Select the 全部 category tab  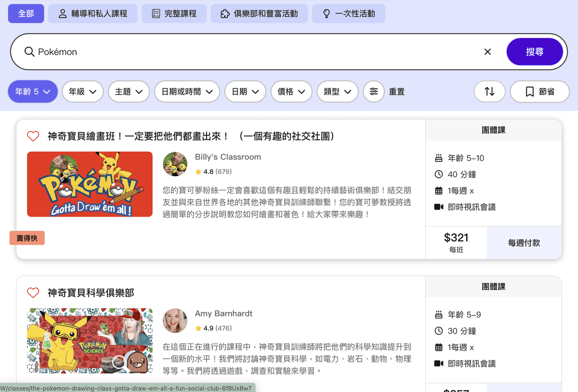(26, 13)
